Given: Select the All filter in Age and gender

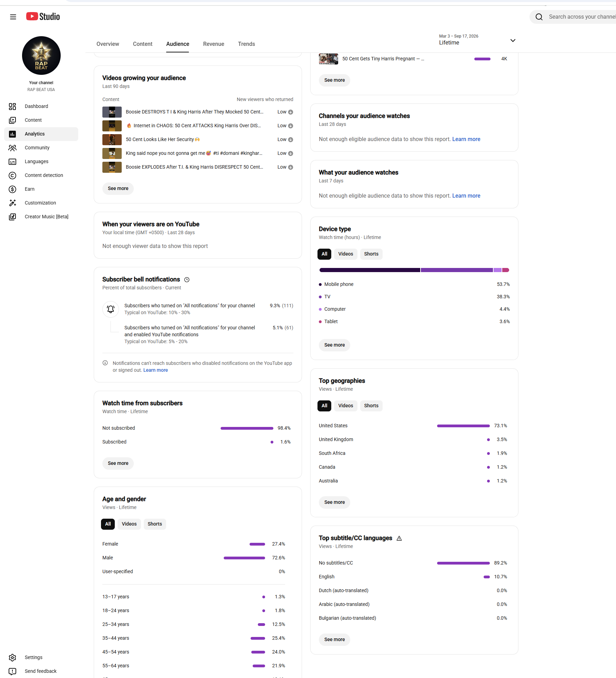Looking at the screenshot, I should click(108, 524).
